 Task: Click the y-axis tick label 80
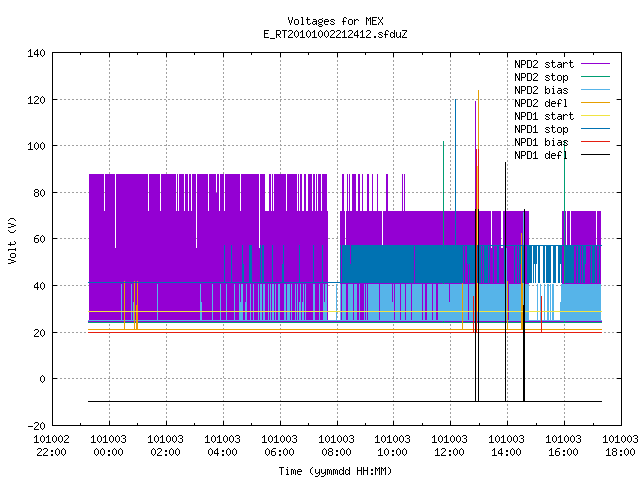click(x=39, y=193)
